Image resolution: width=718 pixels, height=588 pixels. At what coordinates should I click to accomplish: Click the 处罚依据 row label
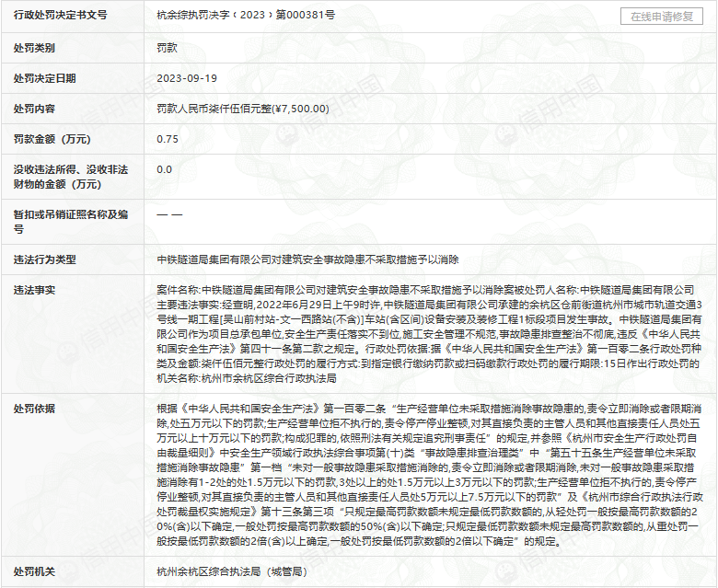pos(34,408)
